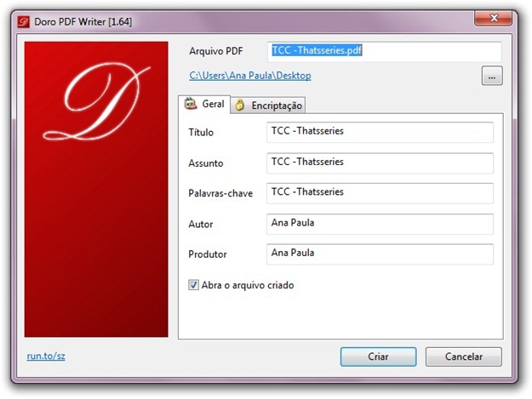Click into the Autor input field

pyautogui.click(x=380, y=224)
